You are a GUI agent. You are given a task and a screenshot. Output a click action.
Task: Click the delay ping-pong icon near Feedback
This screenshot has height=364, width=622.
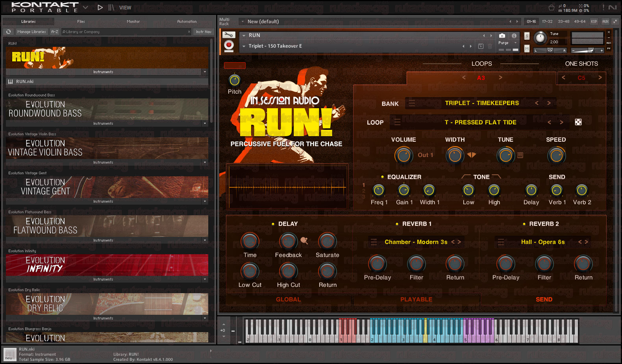304,240
